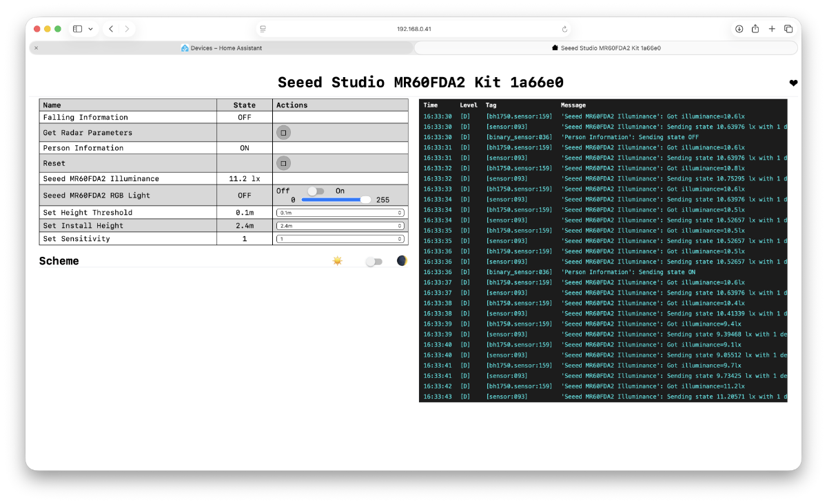
Task: Open the sidebar options dropdown arrow
Action: click(90, 29)
